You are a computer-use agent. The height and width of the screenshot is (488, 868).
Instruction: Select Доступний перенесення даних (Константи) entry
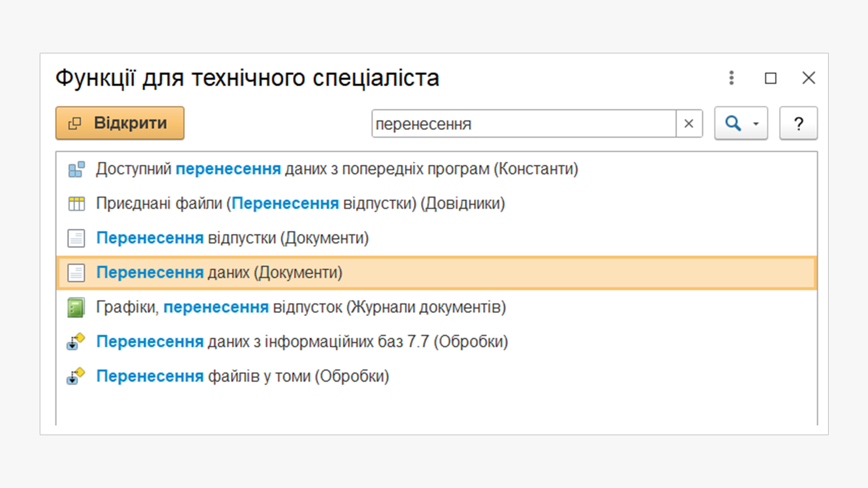(337, 169)
